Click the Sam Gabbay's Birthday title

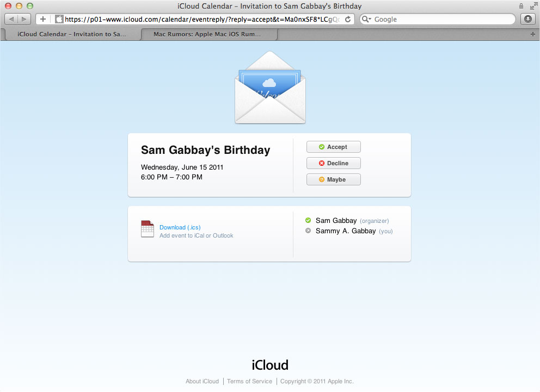click(206, 150)
